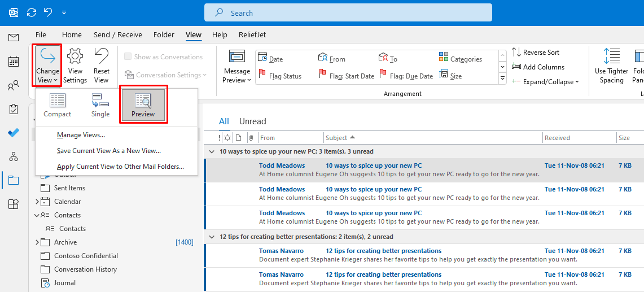Open the Expand/Collapse dropdown
644x292 pixels.
tap(545, 82)
